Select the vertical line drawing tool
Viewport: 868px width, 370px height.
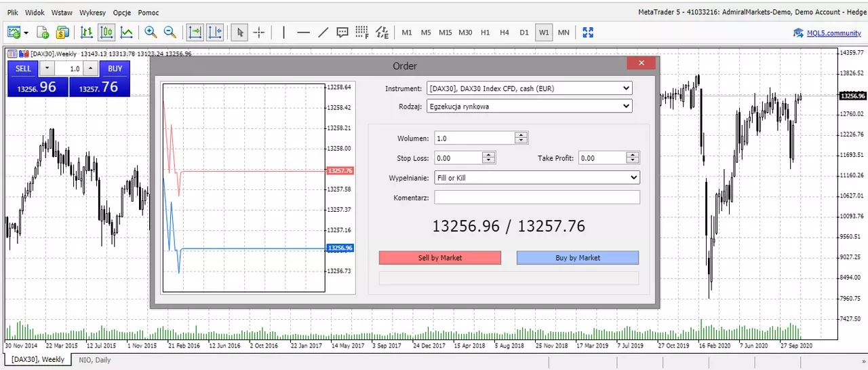[283, 32]
